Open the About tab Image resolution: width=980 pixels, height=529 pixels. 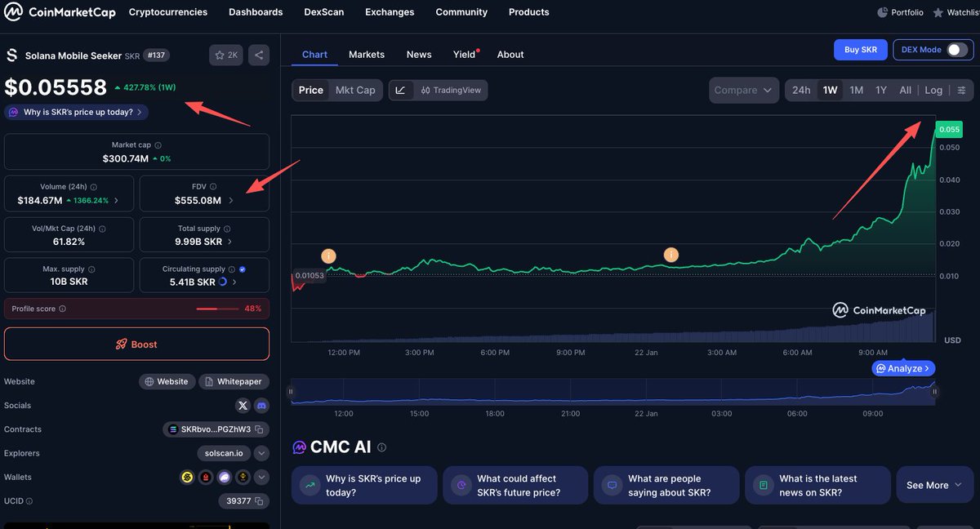510,55
